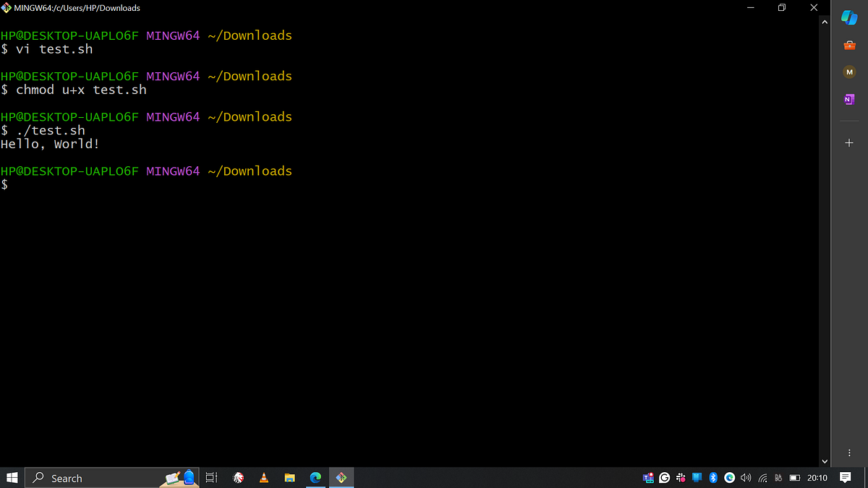
Task: Click the MINGW64 icon in the title bar
Action: click(7, 8)
